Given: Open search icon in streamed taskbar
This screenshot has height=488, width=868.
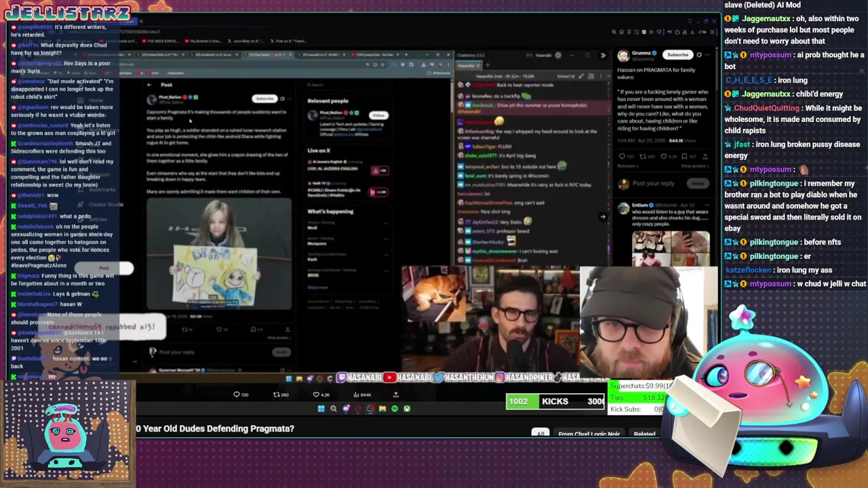Looking at the screenshot, I should (333, 409).
